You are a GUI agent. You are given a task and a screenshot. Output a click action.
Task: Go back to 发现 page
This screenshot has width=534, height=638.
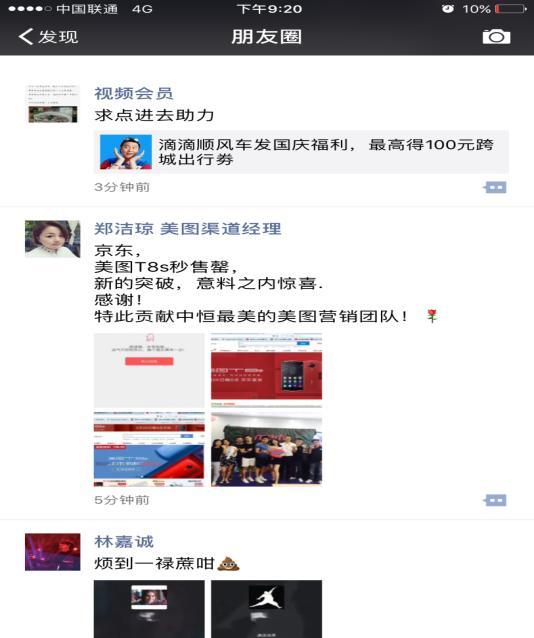(48, 37)
